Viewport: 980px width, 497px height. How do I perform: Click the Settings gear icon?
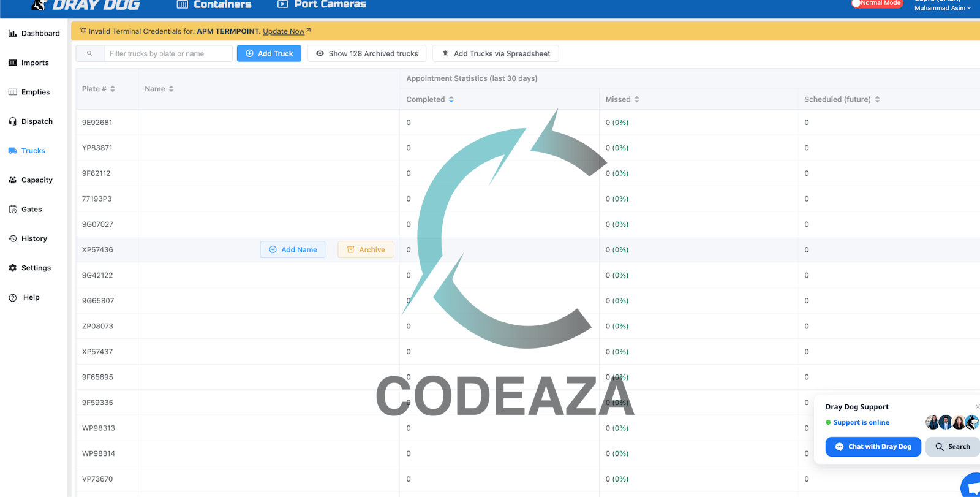tap(13, 268)
